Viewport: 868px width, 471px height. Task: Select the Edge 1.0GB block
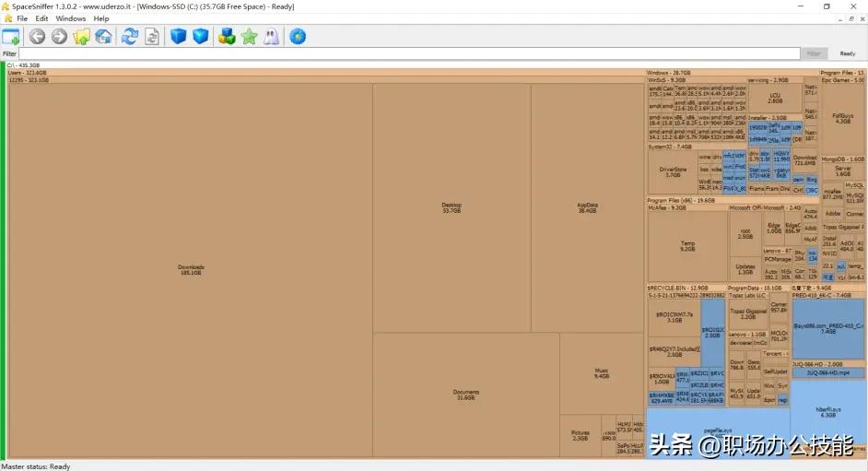[x=774, y=228]
